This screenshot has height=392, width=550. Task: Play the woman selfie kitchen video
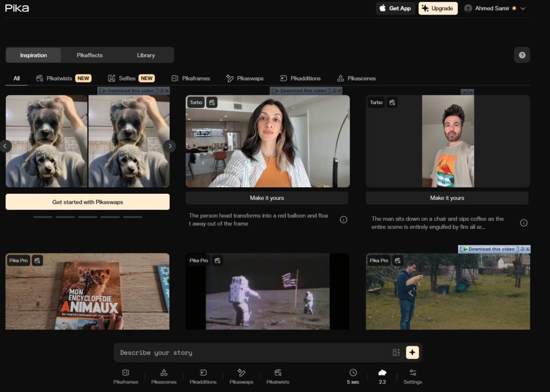point(267,141)
